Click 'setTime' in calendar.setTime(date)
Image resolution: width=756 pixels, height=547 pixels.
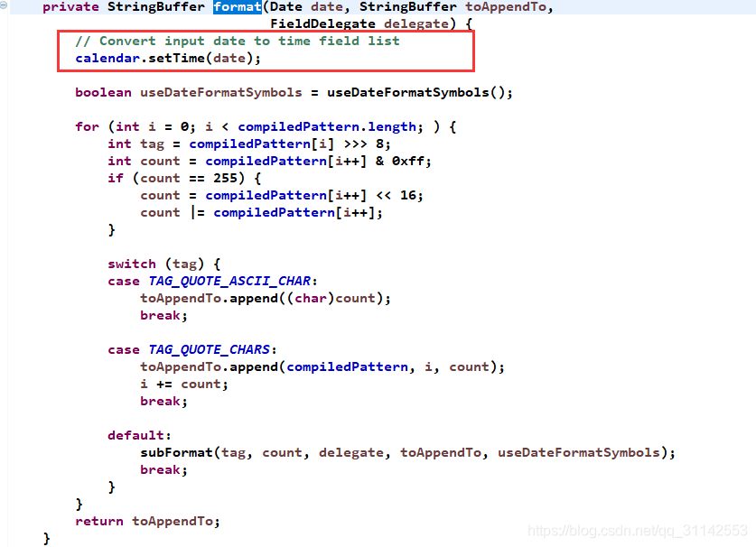176,59
